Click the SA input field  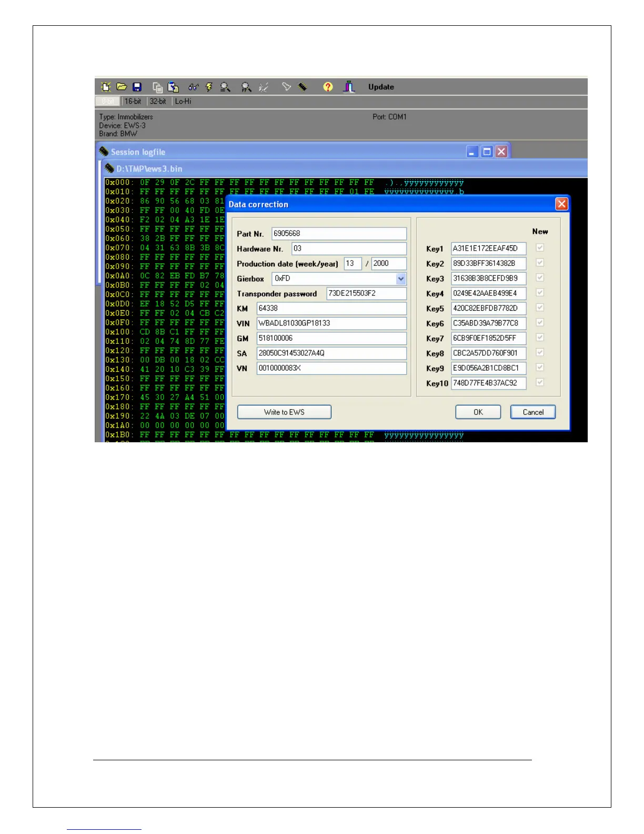(x=332, y=353)
